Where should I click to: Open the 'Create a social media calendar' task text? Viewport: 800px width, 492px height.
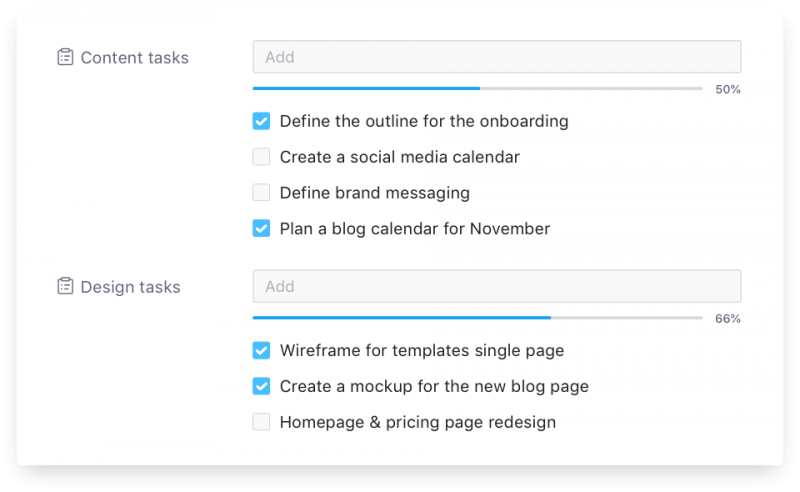[399, 157]
